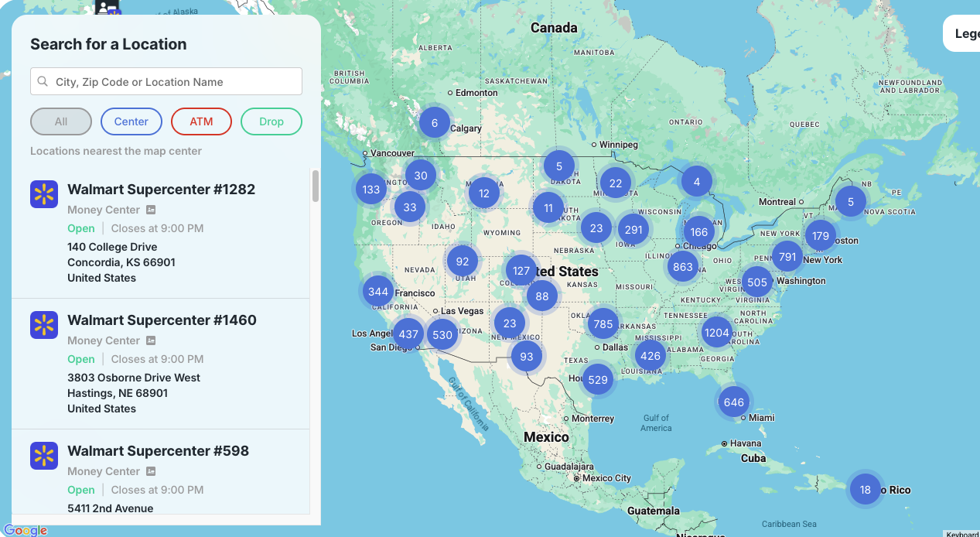Click the Money Center badge icon for #1282
This screenshot has width=980, height=537.
pos(152,210)
